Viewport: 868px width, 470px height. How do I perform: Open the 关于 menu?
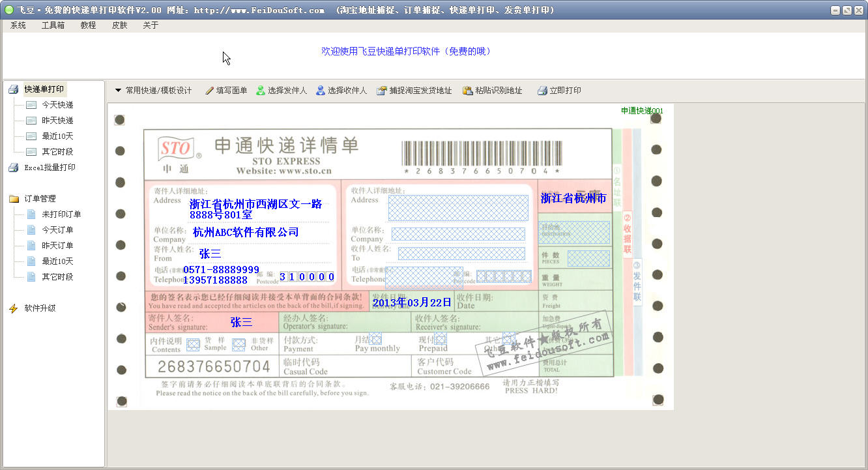pos(151,25)
